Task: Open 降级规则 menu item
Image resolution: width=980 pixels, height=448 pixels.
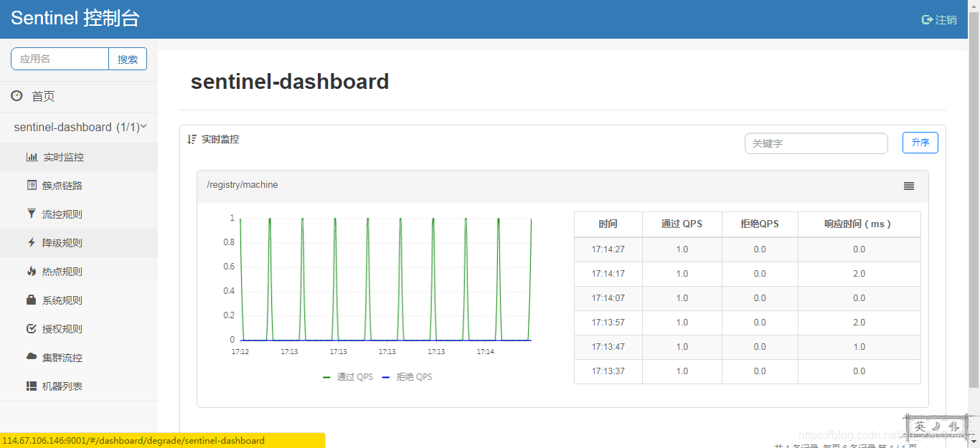Action: [62, 243]
